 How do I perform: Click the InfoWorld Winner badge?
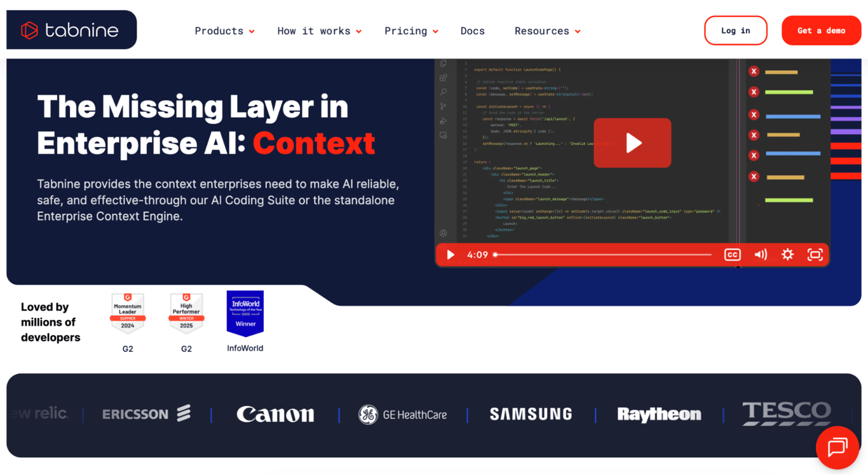point(245,313)
